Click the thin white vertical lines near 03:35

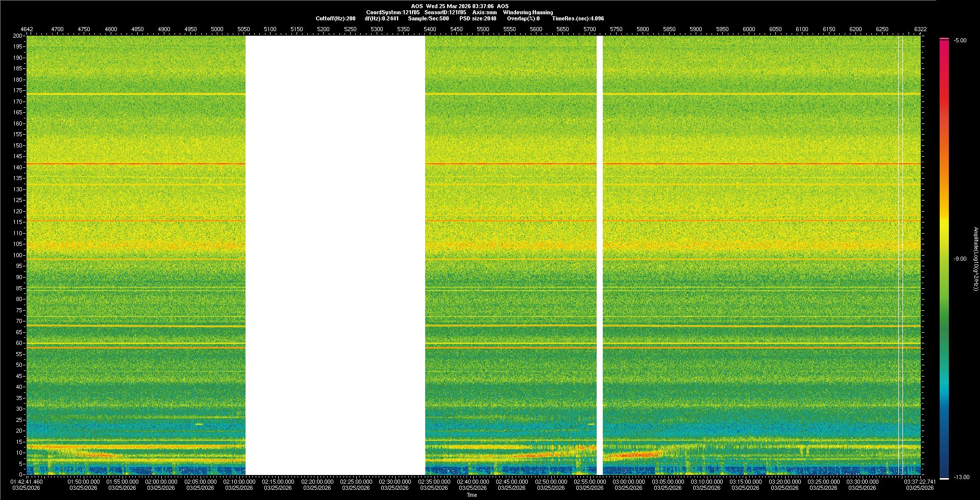click(x=901, y=255)
